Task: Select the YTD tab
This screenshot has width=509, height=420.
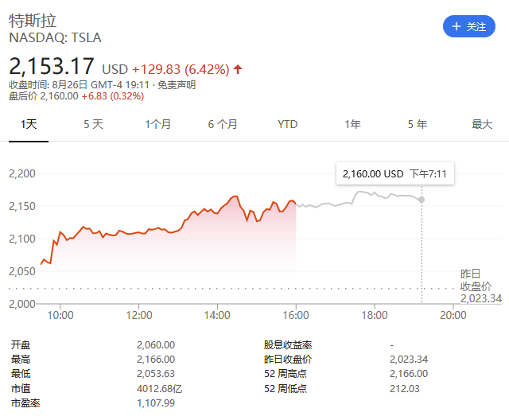Action: [287, 124]
